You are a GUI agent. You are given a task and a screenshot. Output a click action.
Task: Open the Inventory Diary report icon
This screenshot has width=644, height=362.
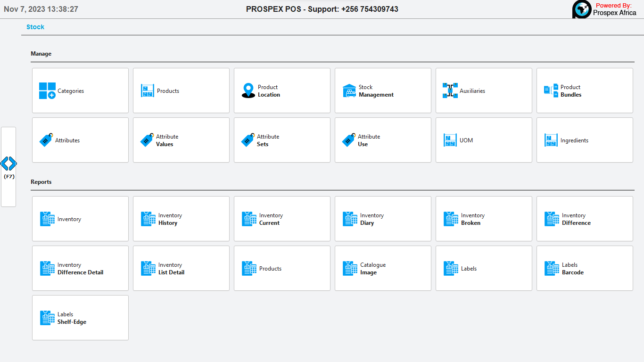click(350, 219)
